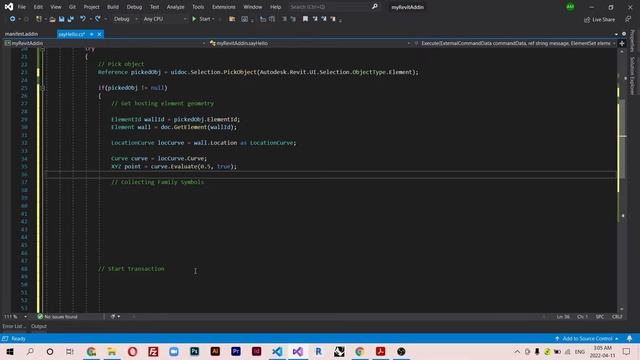Open the Extensions menu
This screenshot has height=360, width=640.
pyautogui.click(x=224, y=7)
